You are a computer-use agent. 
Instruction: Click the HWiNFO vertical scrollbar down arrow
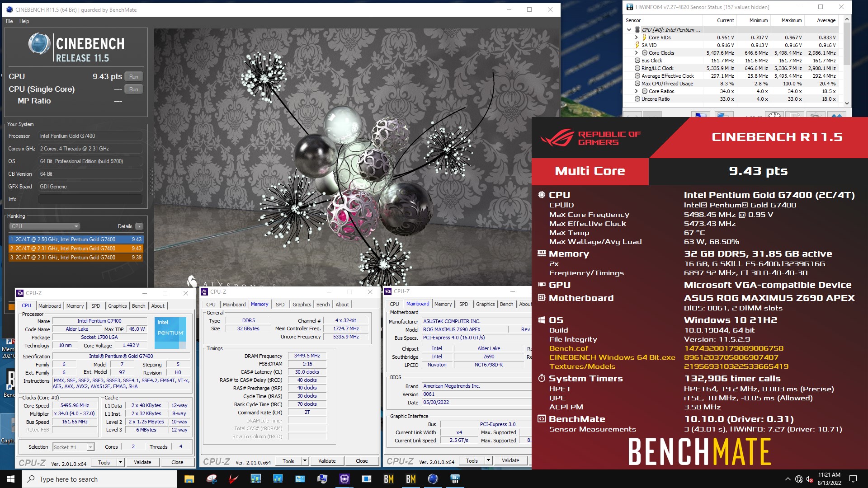(x=847, y=103)
